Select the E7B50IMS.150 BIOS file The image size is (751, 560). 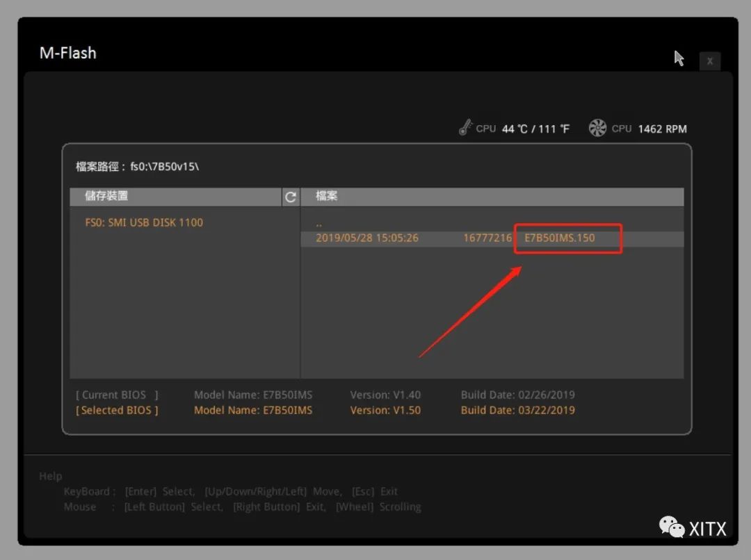(x=559, y=238)
